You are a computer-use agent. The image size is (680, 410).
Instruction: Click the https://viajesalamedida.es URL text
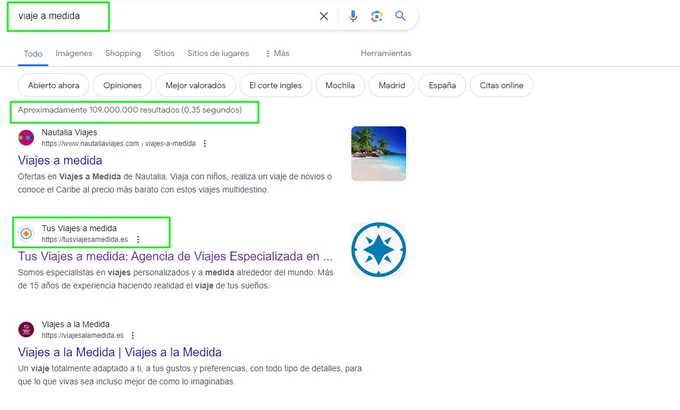click(x=82, y=335)
